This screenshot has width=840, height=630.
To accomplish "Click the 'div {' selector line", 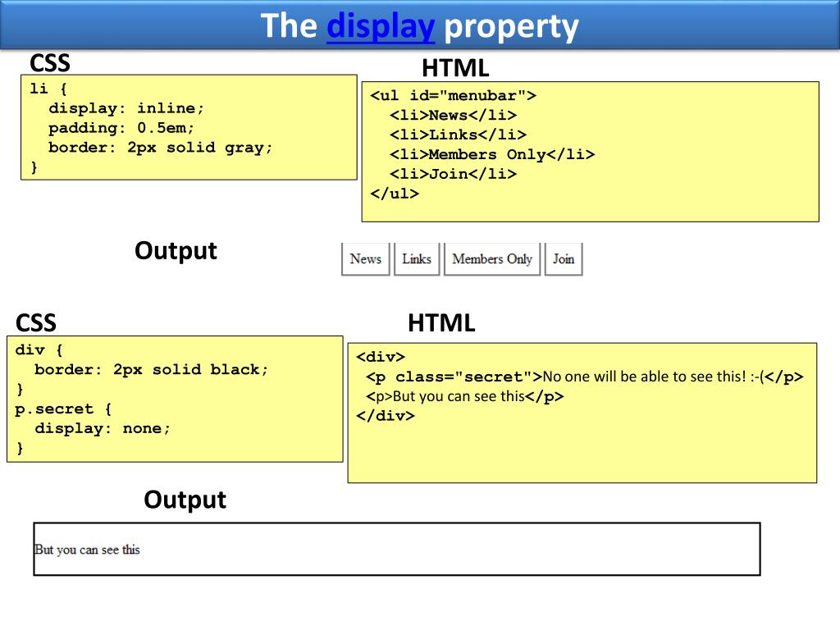I will coord(39,349).
